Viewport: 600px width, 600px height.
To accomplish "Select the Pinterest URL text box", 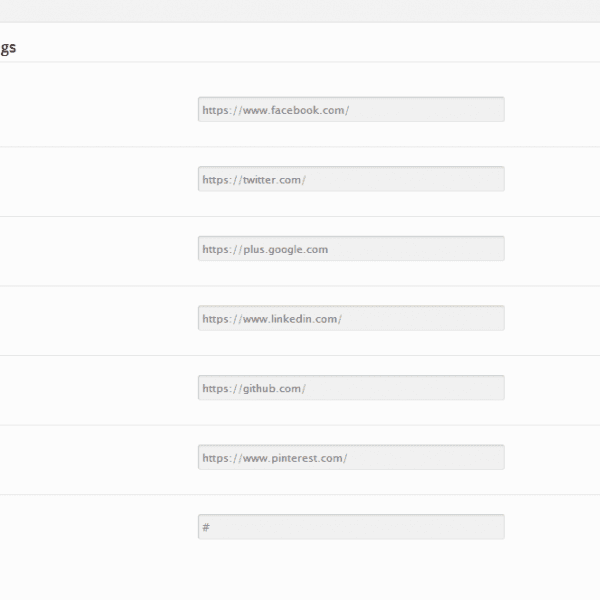I will point(351,457).
